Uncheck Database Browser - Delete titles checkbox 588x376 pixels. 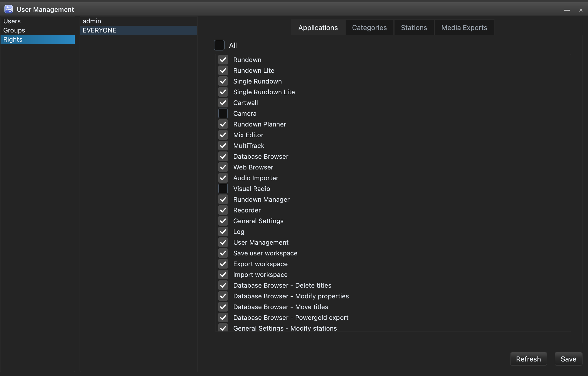pos(223,285)
